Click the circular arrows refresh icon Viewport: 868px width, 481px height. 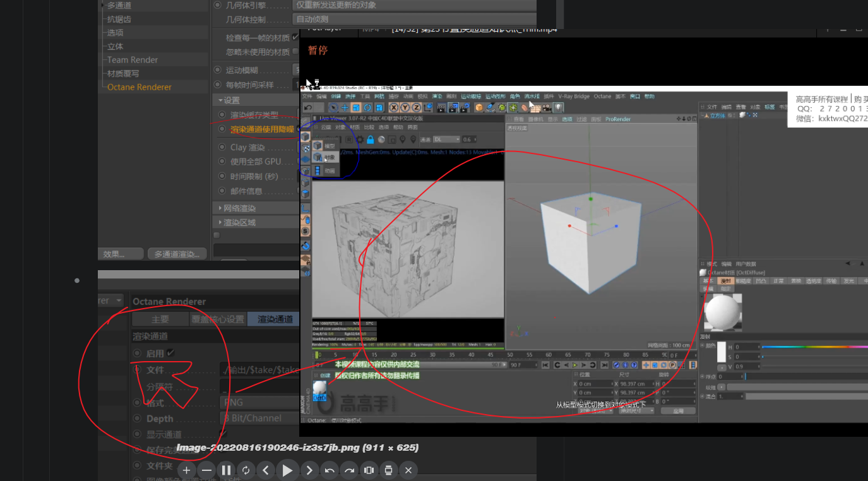pos(246,470)
